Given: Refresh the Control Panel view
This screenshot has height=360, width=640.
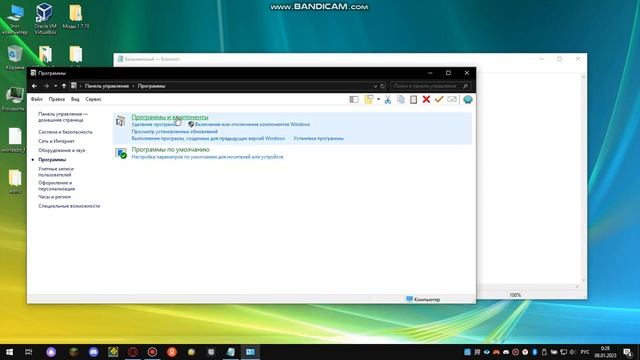Looking at the screenshot, I should (382, 86).
